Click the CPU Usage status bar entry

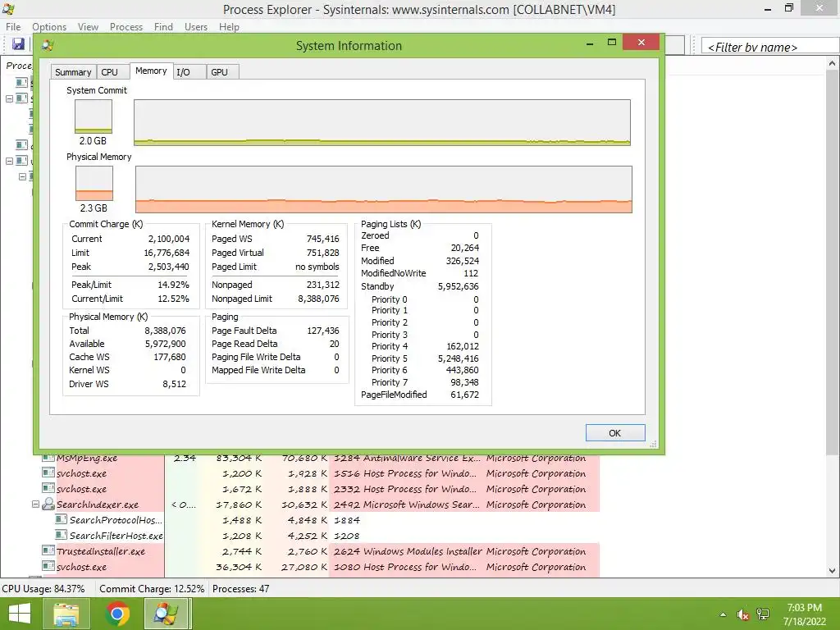pyautogui.click(x=43, y=588)
